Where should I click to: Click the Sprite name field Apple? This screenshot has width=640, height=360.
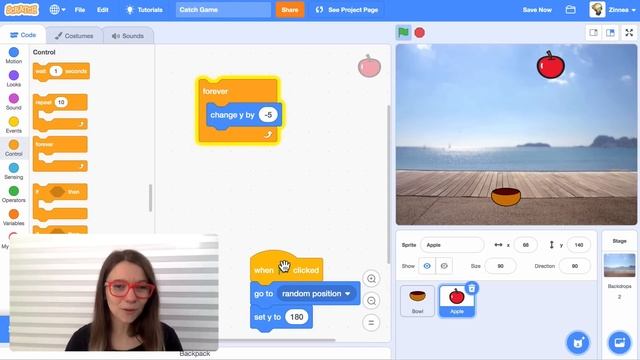pos(452,245)
